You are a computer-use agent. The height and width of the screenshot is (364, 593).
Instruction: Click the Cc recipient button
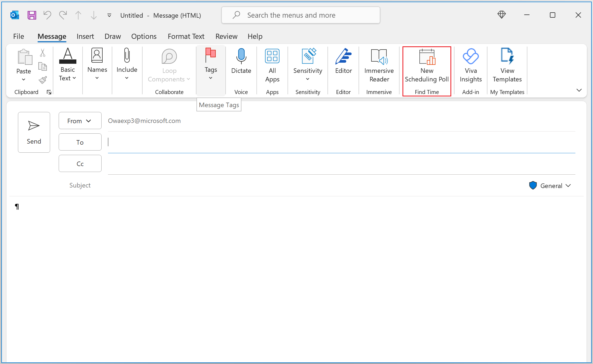point(80,163)
